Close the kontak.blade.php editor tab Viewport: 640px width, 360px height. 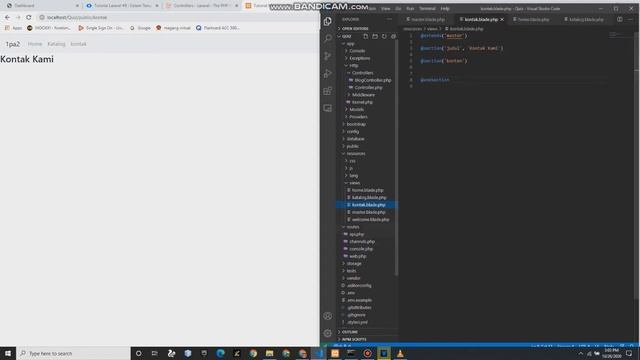[502, 19]
